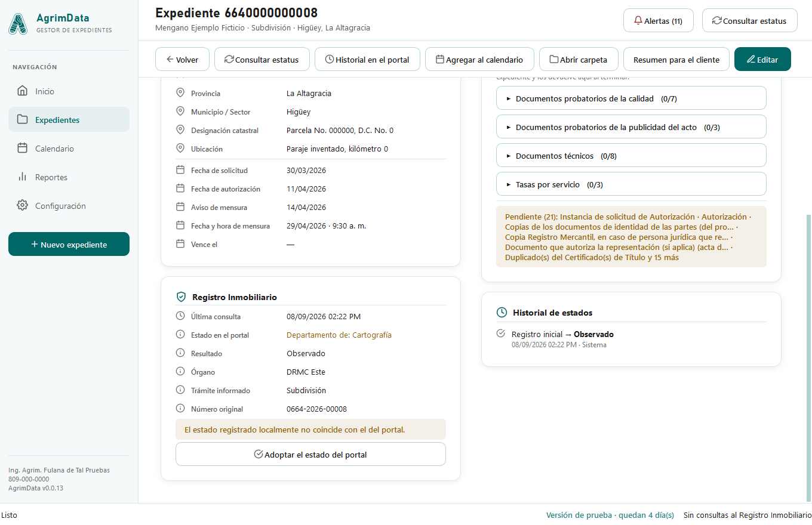Click 'Versión de prueba · quedan 4 día(s)' status
Image resolution: width=812 pixels, height=525 pixels.
(x=610, y=515)
